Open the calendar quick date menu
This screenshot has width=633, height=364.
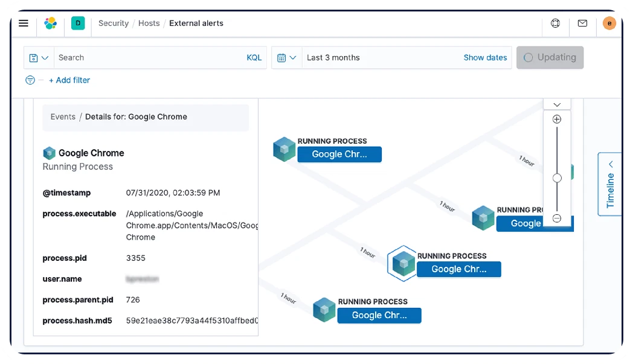coord(287,58)
